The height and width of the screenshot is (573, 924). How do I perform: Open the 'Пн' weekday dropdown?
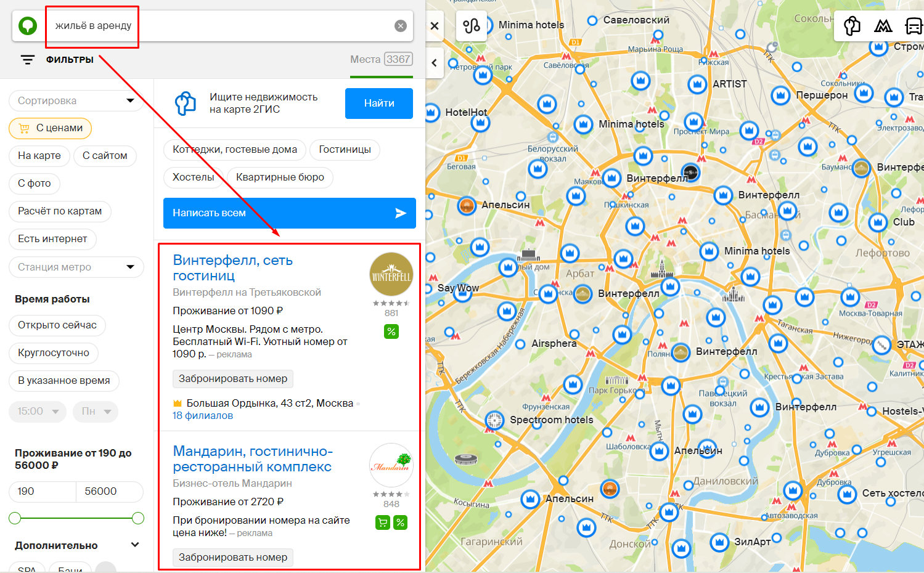pyautogui.click(x=96, y=412)
